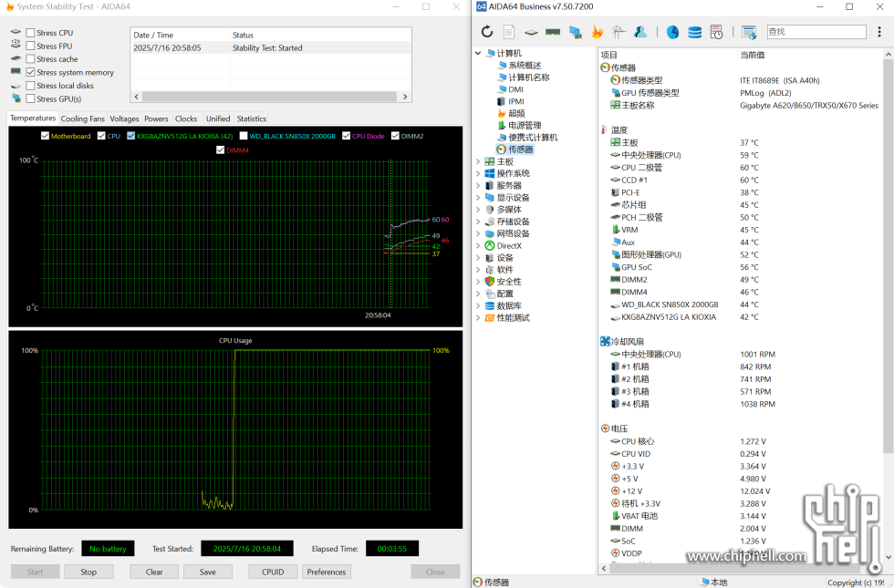Select the 性能测试 tree node
The width and height of the screenshot is (894, 588).
click(513, 318)
